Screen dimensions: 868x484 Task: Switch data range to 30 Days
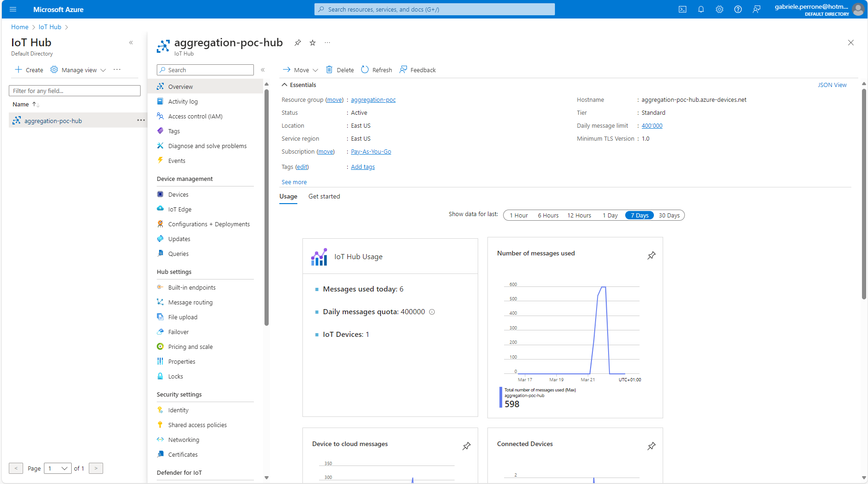click(670, 215)
